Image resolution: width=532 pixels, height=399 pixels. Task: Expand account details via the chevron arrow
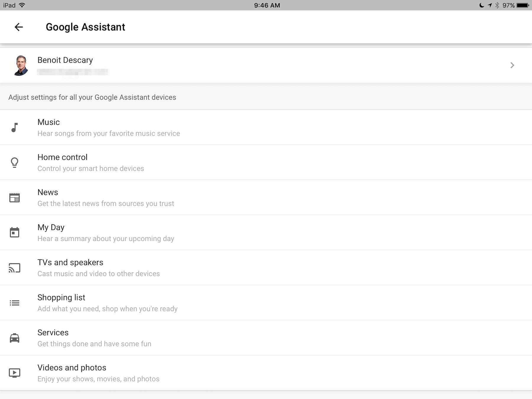[512, 65]
